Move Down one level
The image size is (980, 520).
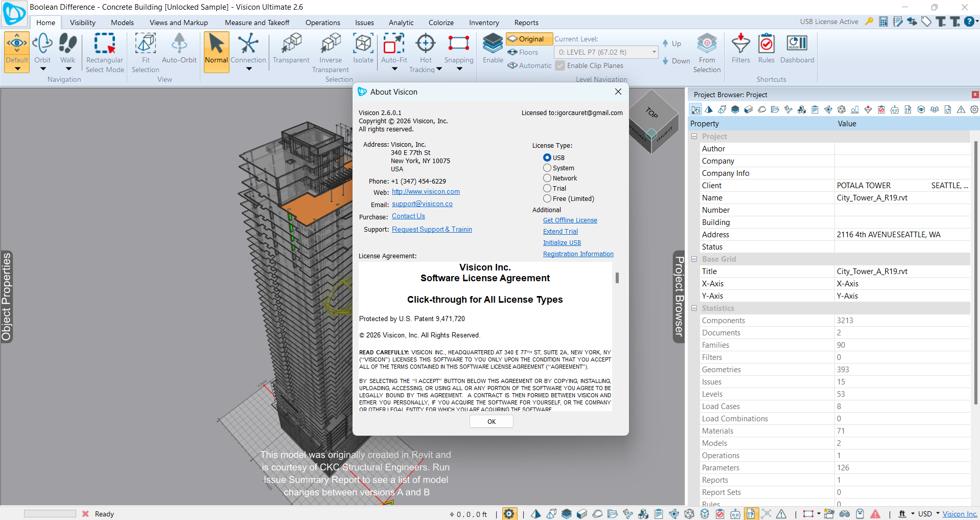(676, 61)
